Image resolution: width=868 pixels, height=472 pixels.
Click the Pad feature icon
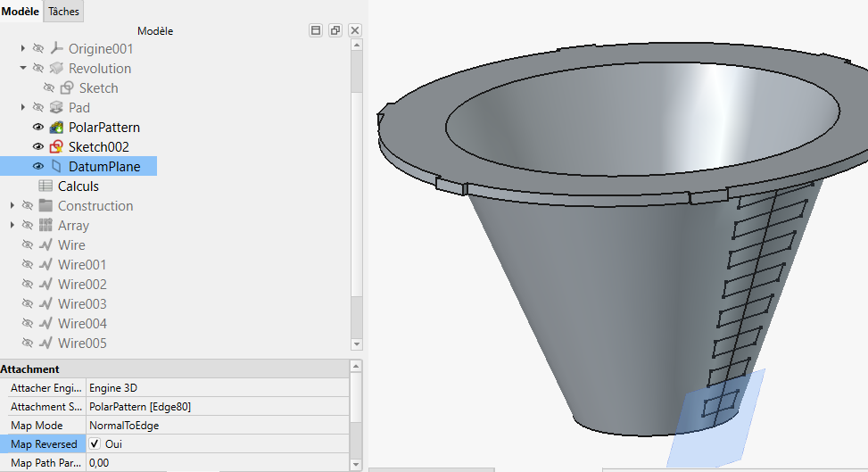56,108
